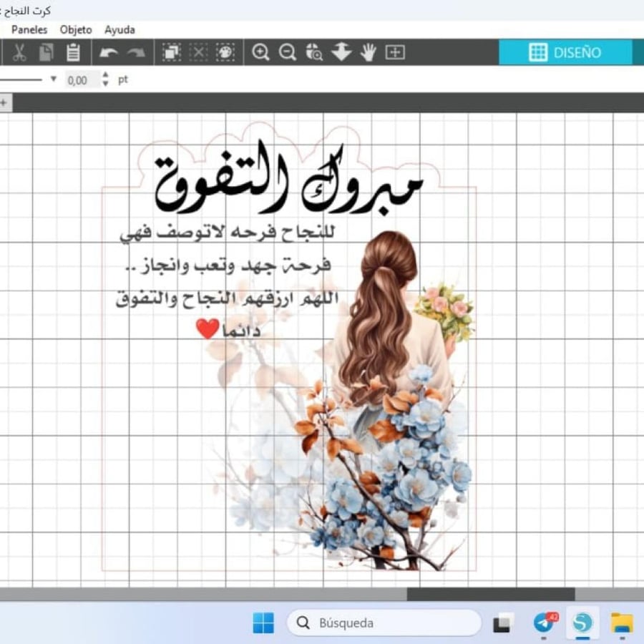Click the Select All icon
644x644 pixels.
pos(171,52)
